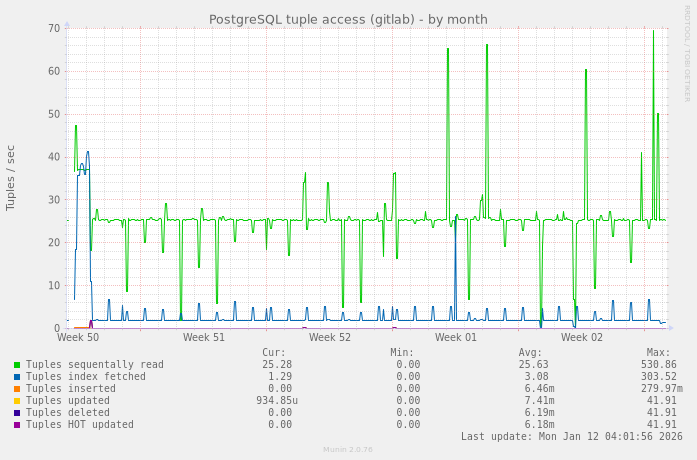Click the 'Tuples deleted' legend label
Viewport: 697px width, 460px height.
pos(68,412)
